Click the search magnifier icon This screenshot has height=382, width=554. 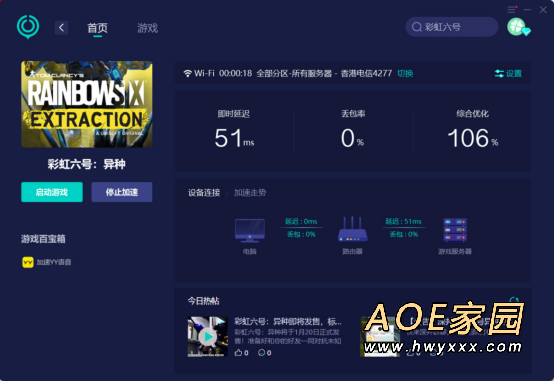[417, 27]
